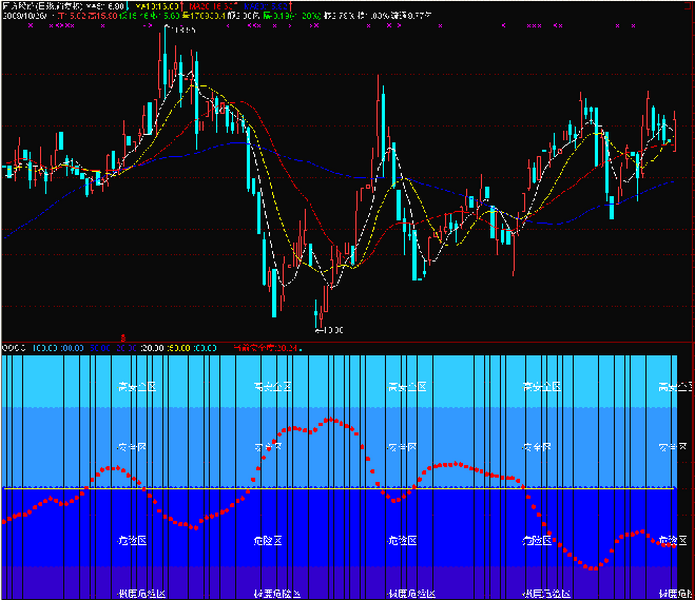Click the middle 危险区 zone label
Image resolution: width=695 pixels, height=600 pixels.
click(x=402, y=540)
